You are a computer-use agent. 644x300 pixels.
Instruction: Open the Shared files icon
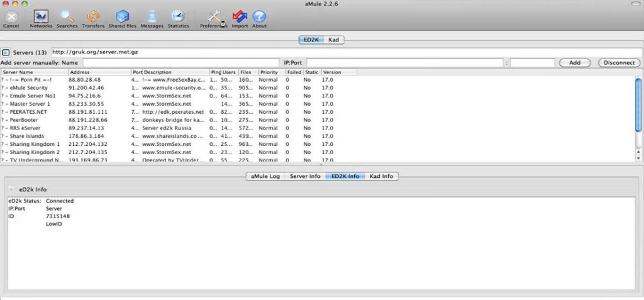(122, 16)
